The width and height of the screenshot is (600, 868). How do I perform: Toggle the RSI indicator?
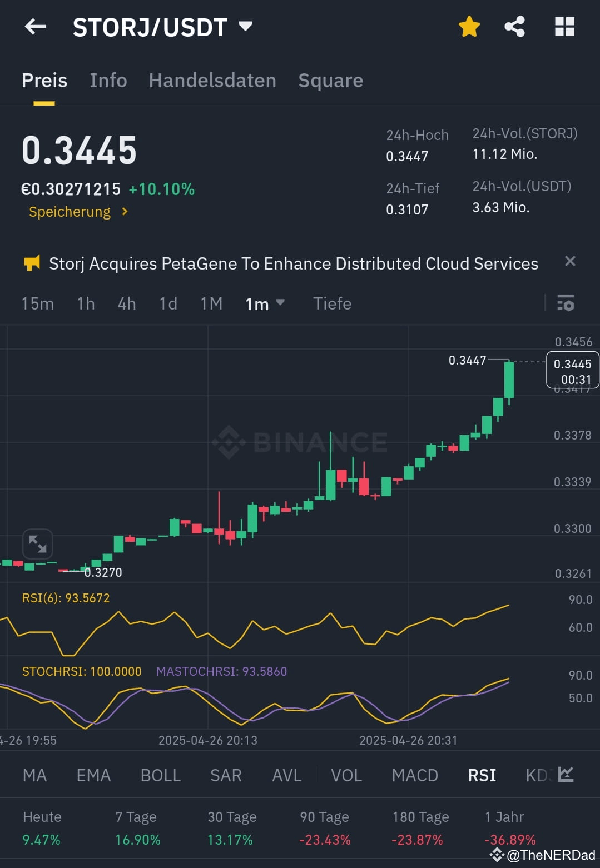[x=482, y=775]
